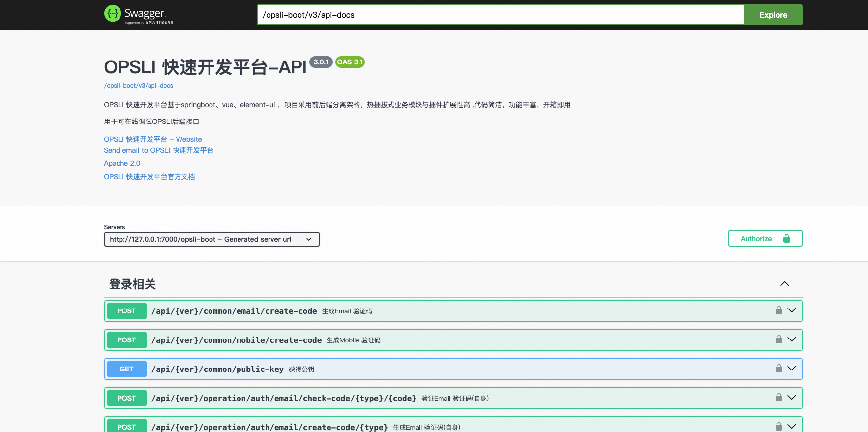Click lock icon on email/create-code row

pos(779,310)
